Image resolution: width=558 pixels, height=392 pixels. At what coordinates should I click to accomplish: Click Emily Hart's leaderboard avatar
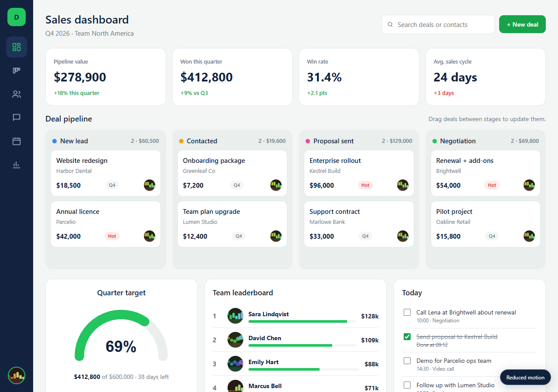(x=235, y=364)
